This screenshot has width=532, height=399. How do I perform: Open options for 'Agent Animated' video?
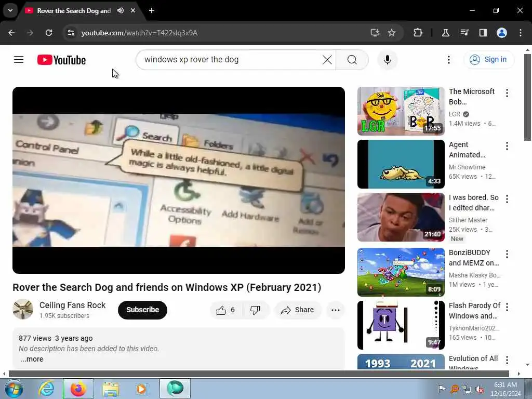point(507,146)
